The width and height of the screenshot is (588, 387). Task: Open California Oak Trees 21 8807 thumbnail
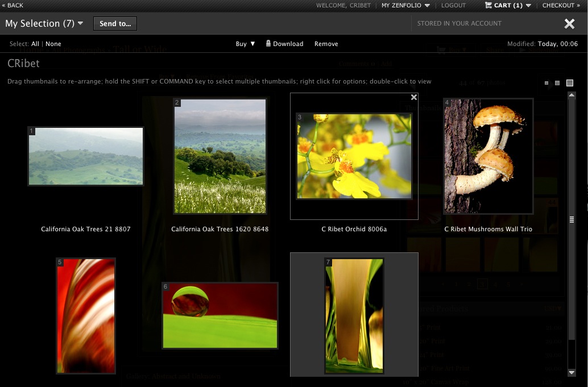(x=85, y=156)
